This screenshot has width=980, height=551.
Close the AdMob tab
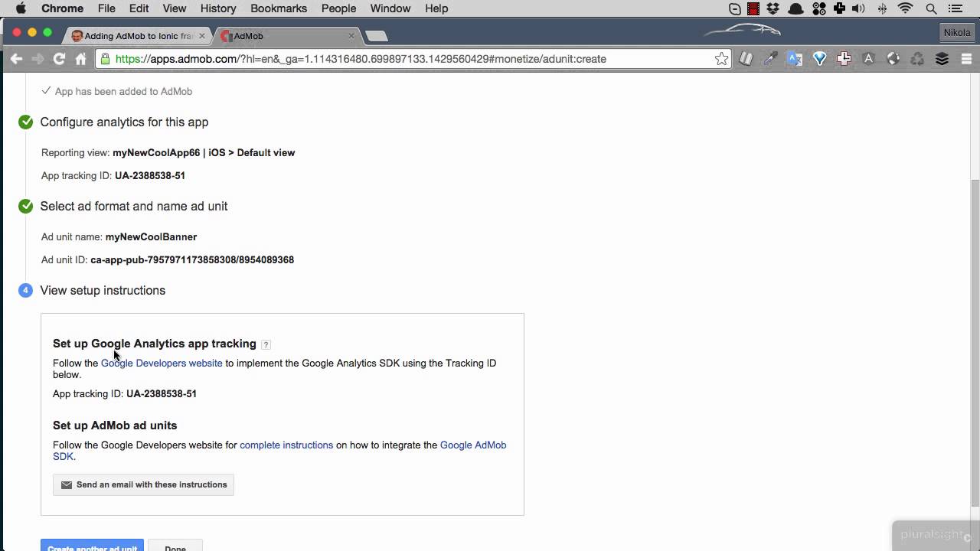click(x=351, y=36)
